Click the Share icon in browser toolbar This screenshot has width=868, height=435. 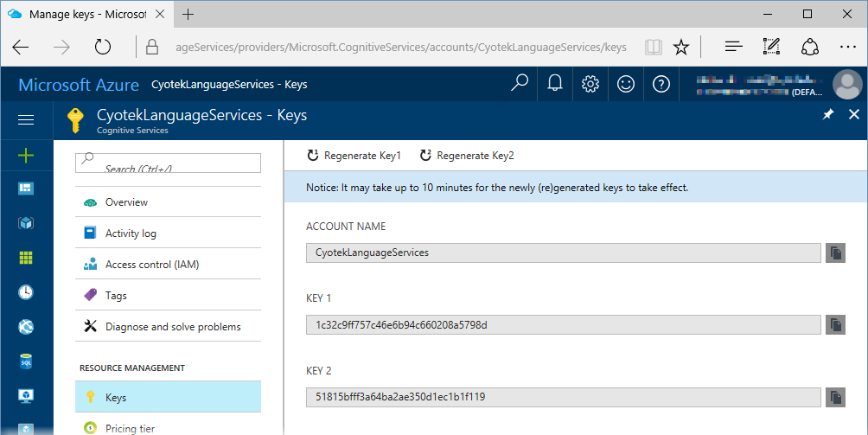[x=810, y=47]
